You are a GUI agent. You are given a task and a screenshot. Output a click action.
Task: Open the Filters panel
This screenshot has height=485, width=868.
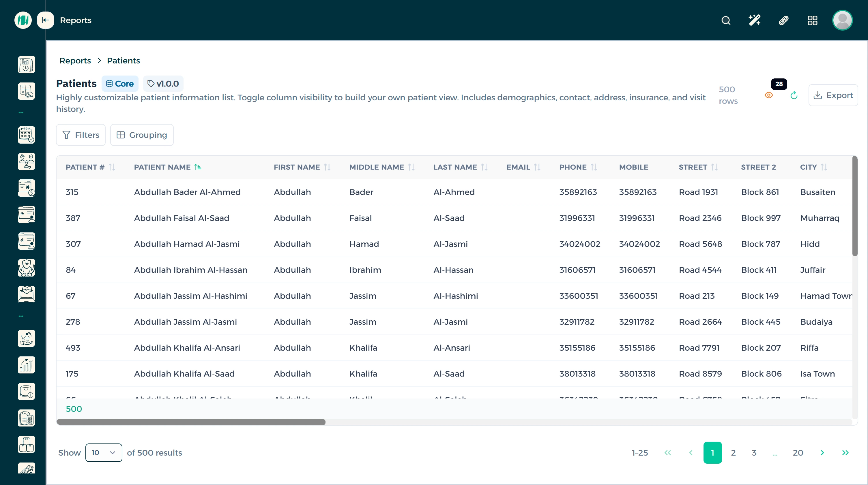coord(81,135)
